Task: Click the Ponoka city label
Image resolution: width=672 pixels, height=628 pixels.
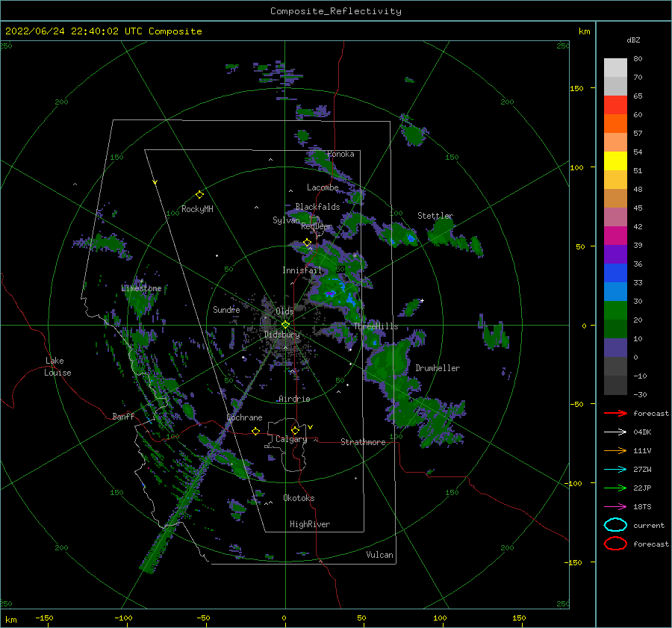Action: (x=340, y=154)
